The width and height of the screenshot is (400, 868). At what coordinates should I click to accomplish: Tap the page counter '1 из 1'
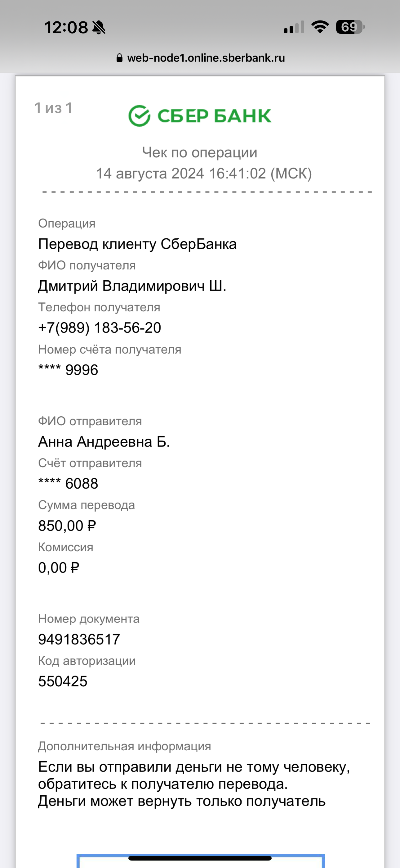[54, 108]
